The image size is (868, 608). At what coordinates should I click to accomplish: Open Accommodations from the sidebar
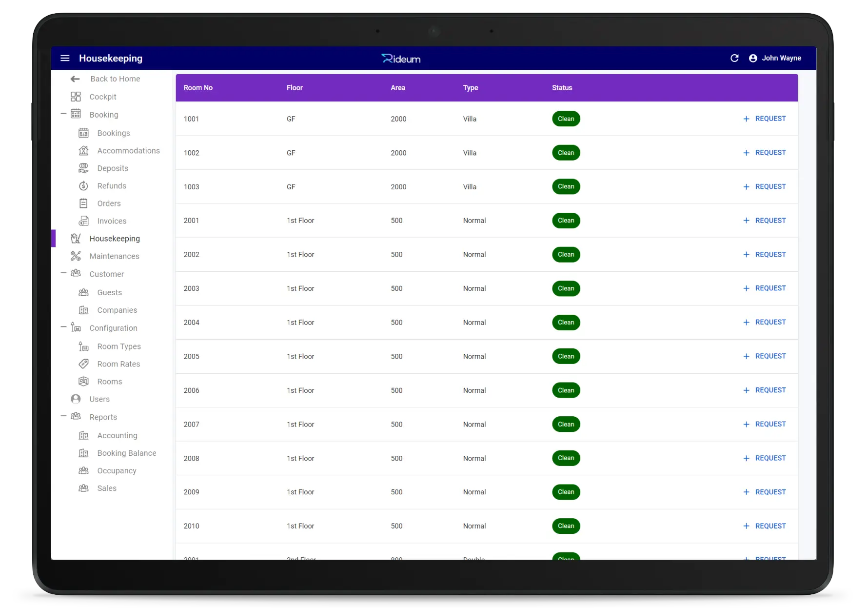128,151
